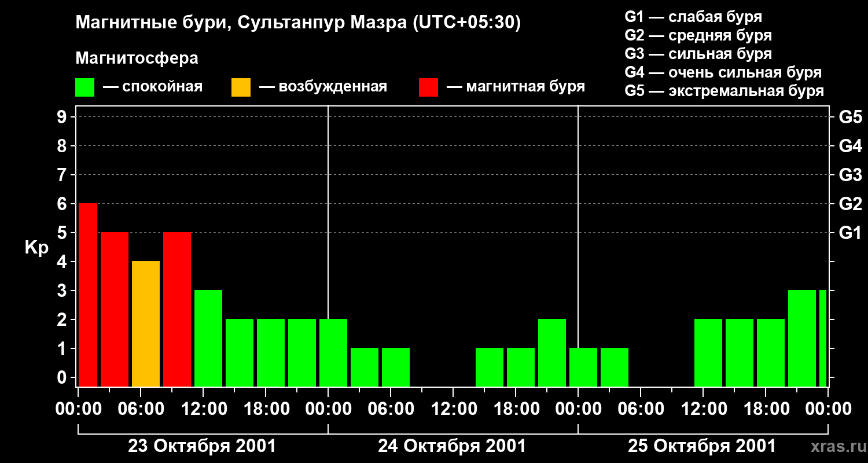868x463 pixels.
Task: Select the orange Kp 4 bar
Action: pos(146,324)
